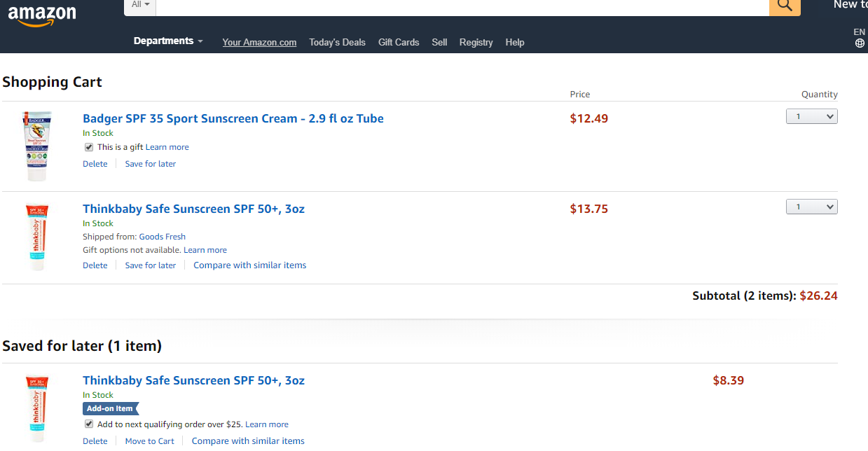Click into the search input field
Image resolution: width=868 pixels, height=451 pixels.
pyautogui.click(x=462, y=6)
